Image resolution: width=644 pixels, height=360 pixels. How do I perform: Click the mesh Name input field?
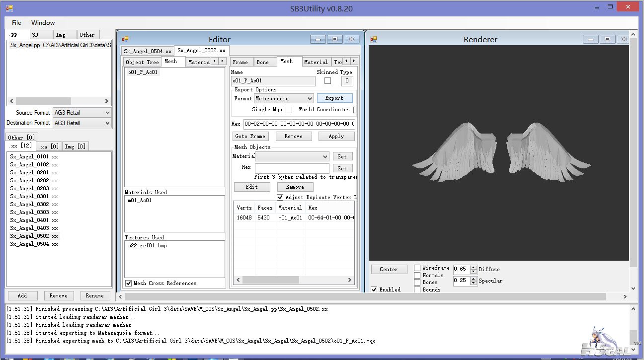[x=273, y=80]
